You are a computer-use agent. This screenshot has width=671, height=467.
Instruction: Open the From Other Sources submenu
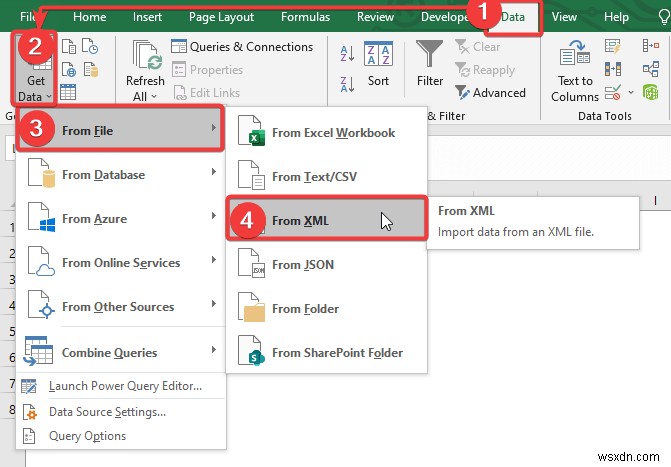(121, 307)
